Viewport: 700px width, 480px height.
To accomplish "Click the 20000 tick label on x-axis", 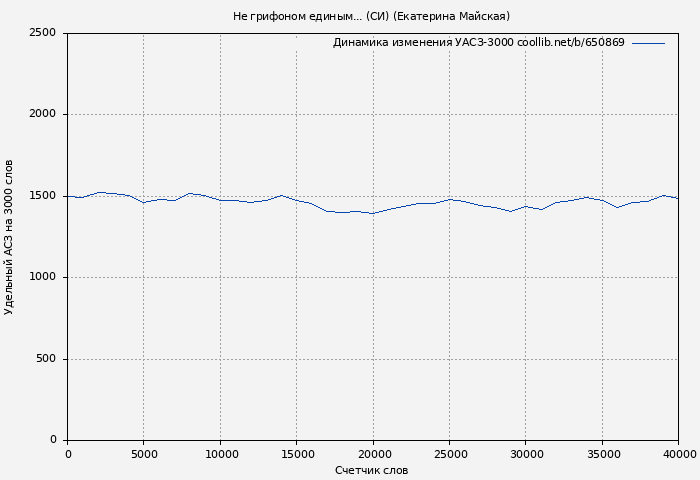I will pyautogui.click(x=373, y=454).
